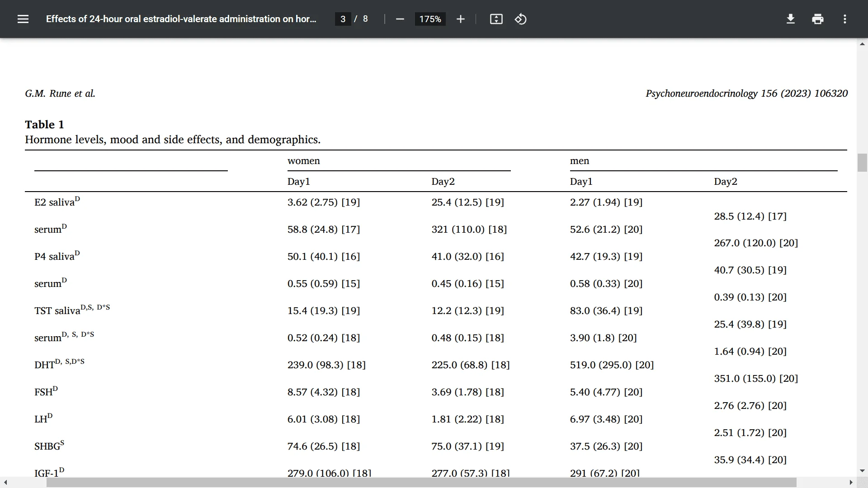Screen dimensions: 868x488
Task: Click the value '0.39 (0.13) [20]'
Action: (x=750, y=297)
